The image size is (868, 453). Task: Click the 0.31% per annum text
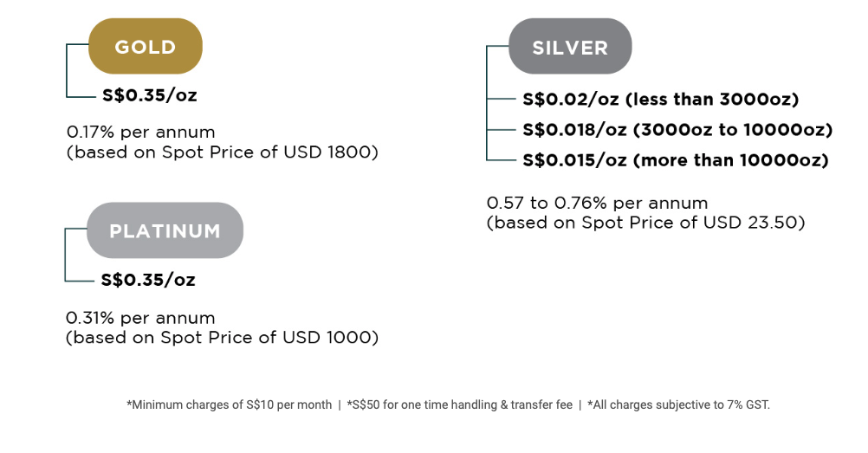(140, 318)
